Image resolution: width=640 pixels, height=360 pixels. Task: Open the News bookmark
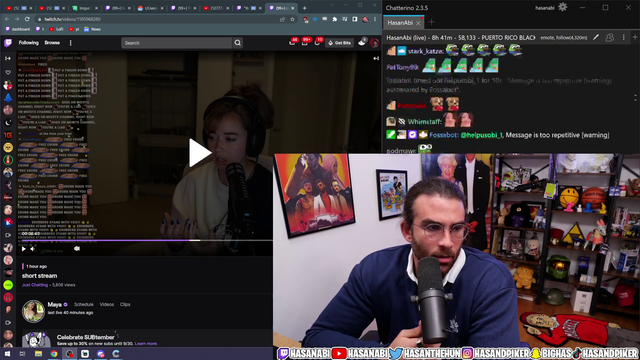click(x=92, y=29)
